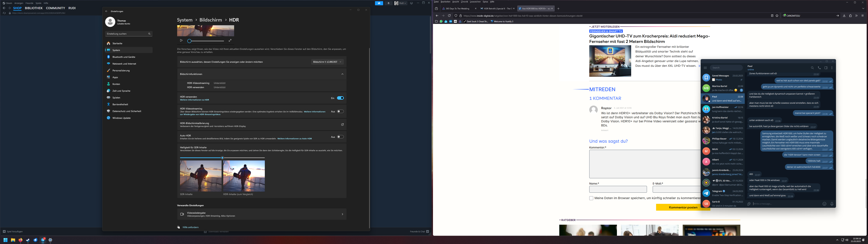Viewport: 868px width, 244px height.
Task: Open Firefox downloads panel
Action: pyautogui.click(x=844, y=15)
